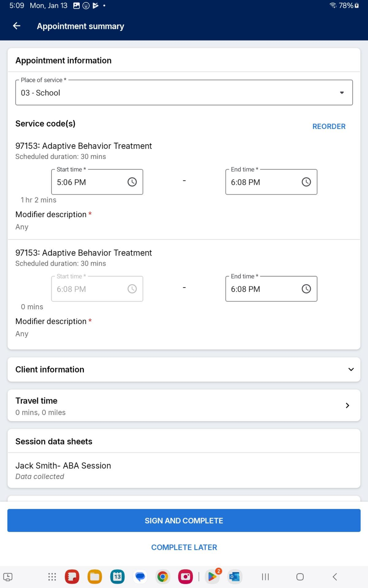This screenshot has height=588, width=368.
Task: Open the Place of service dropdown
Action: [184, 93]
